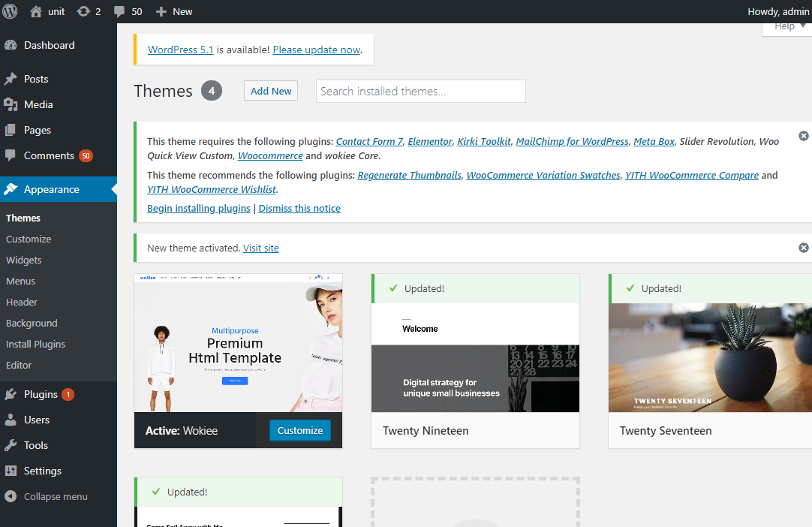Select the Twenty Nineteen theme thumbnail

(475, 357)
